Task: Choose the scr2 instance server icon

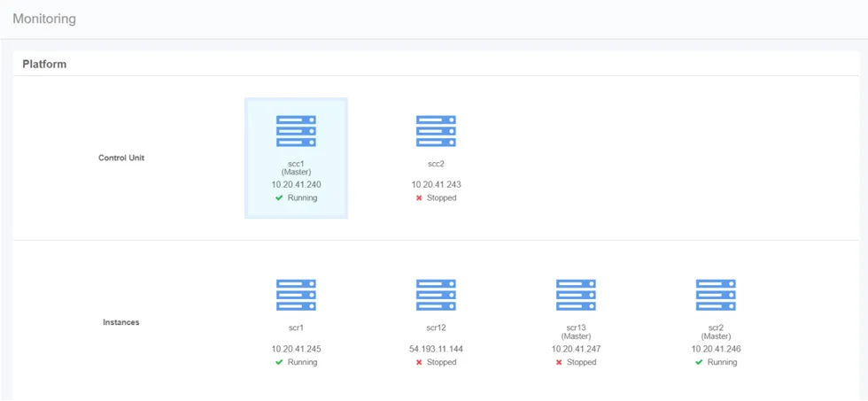Action: pos(716,295)
